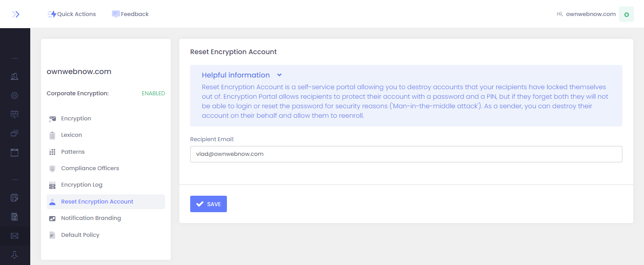Click the monitoring dashboard icon in the sidebar
The height and width of the screenshot is (265, 644).
coord(15,114)
